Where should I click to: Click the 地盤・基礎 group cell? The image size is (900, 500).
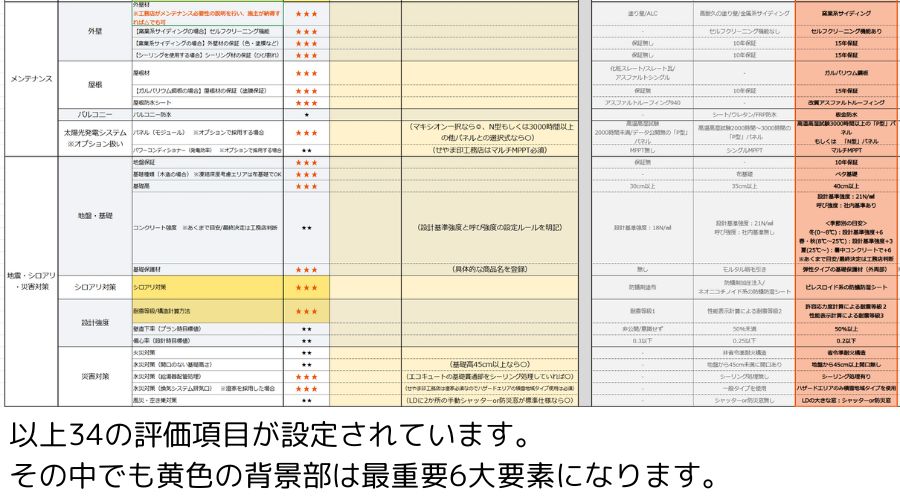95,216
